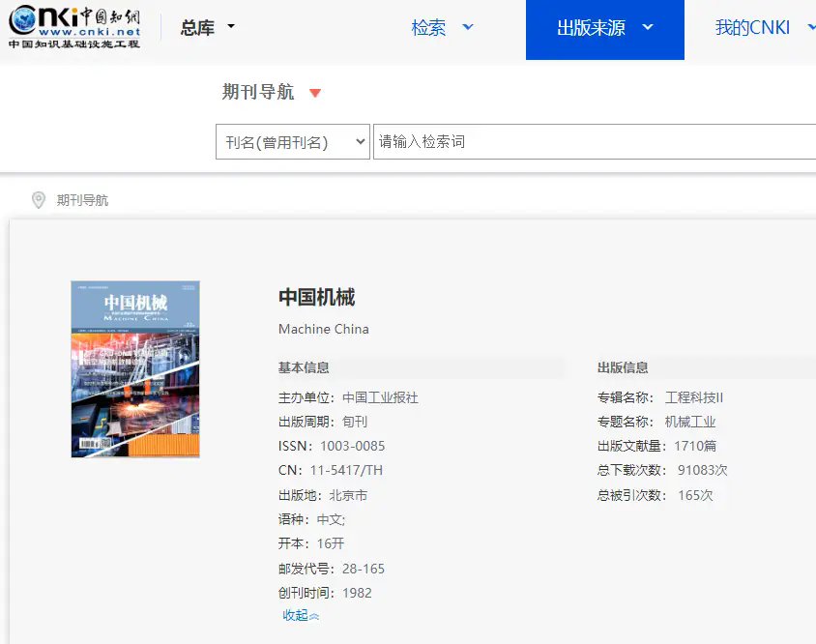Image resolution: width=816 pixels, height=644 pixels.
Task: Click the 工程科技II album name
Action: pyautogui.click(x=694, y=397)
